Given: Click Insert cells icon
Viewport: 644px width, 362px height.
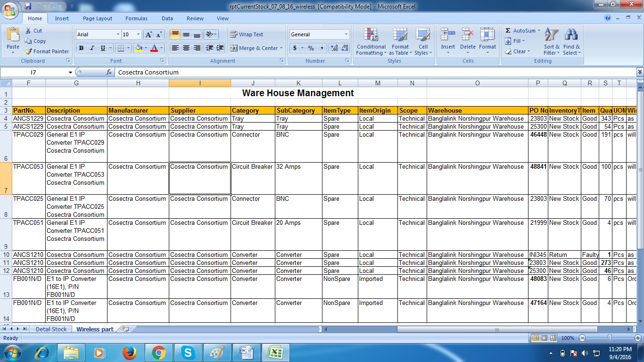Looking at the screenshot, I should click(x=448, y=35).
